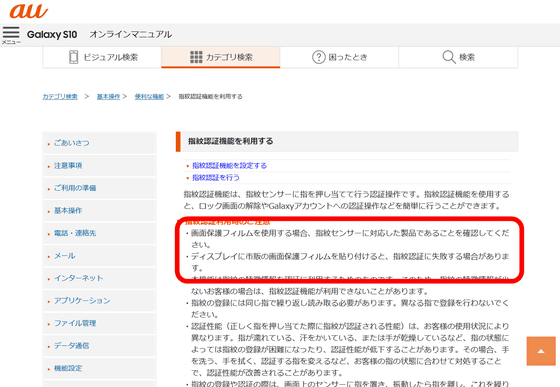
Task: Open the hamburger menu icon
Action: (x=11, y=35)
